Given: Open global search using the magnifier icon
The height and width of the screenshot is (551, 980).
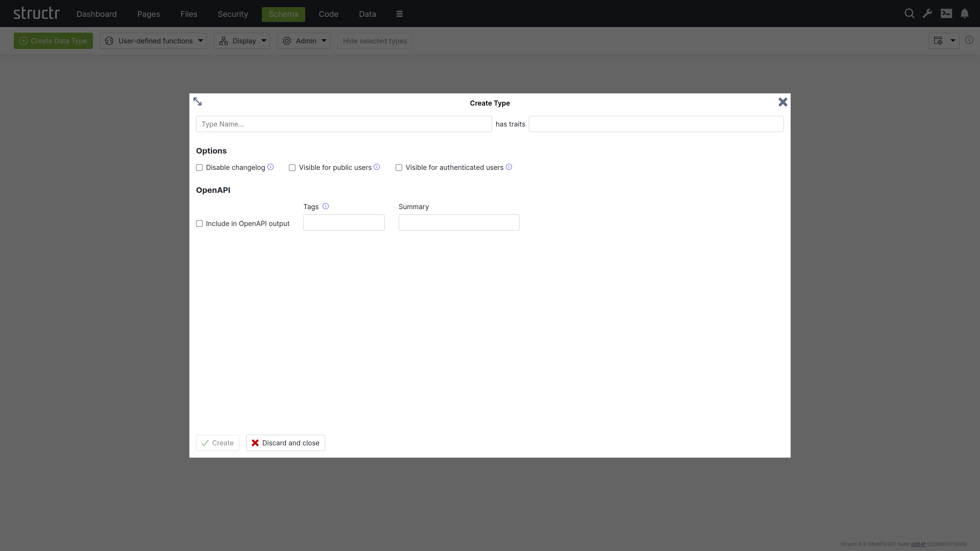Looking at the screenshot, I should tap(909, 13).
